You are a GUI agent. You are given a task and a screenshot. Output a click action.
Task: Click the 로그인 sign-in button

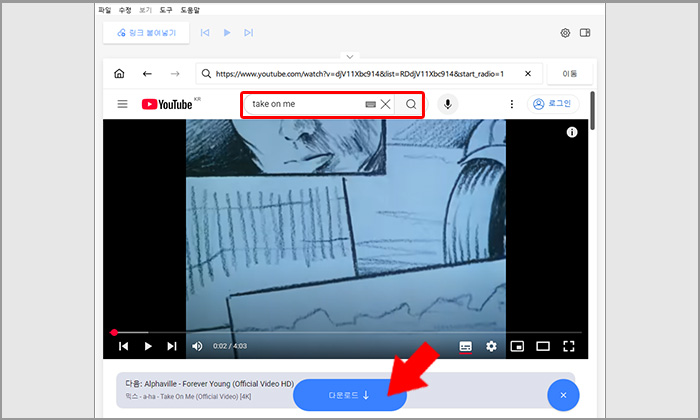[x=553, y=104]
